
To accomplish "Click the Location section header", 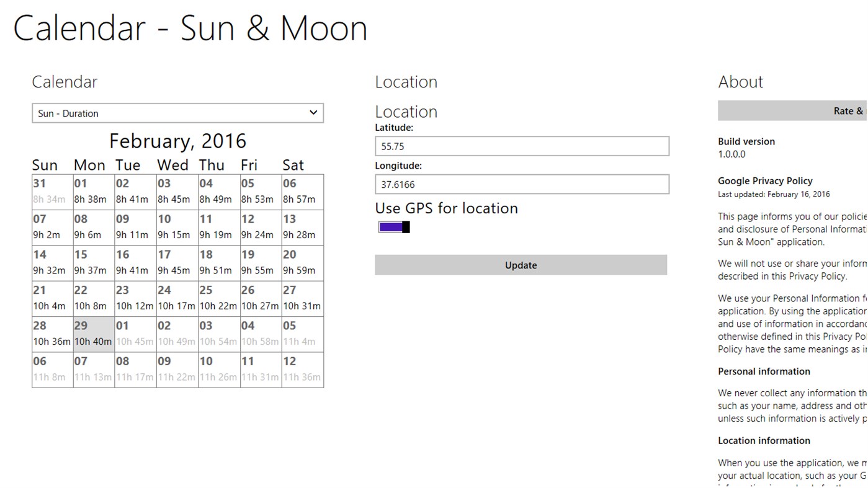I will (x=406, y=81).
